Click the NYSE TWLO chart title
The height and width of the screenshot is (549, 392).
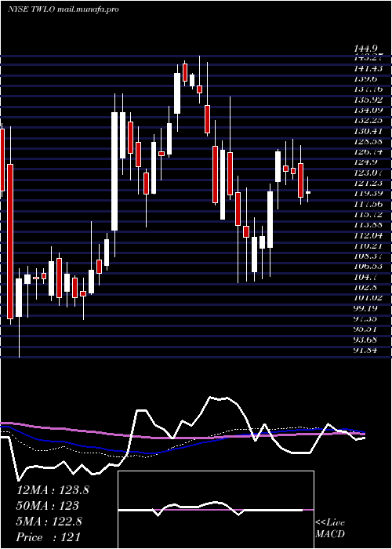[63, 9]
